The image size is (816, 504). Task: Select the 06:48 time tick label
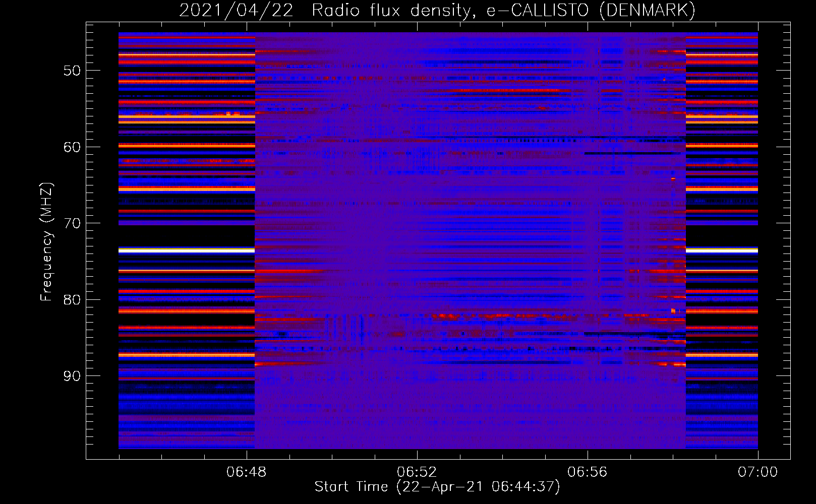click(x=247, y=472)
